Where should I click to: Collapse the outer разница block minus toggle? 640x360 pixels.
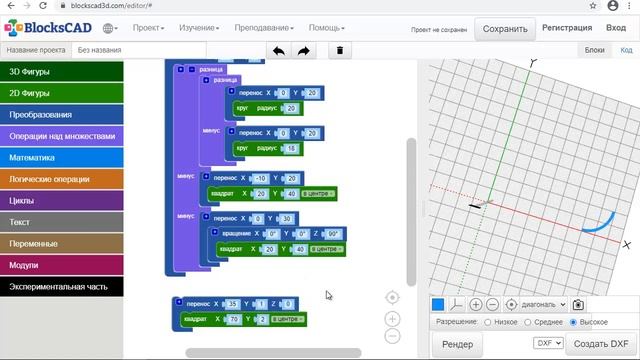(x=191, y=69)
